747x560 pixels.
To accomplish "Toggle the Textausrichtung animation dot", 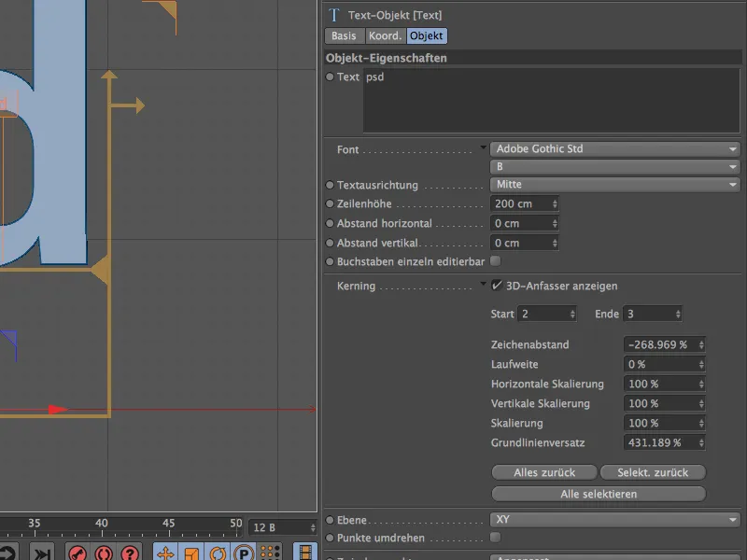I will point(330,185).
